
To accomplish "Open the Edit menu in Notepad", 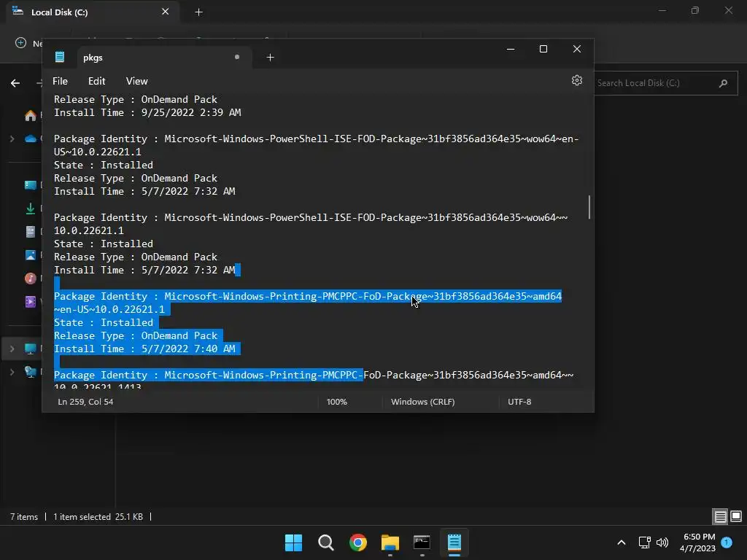I will point(97,81).
